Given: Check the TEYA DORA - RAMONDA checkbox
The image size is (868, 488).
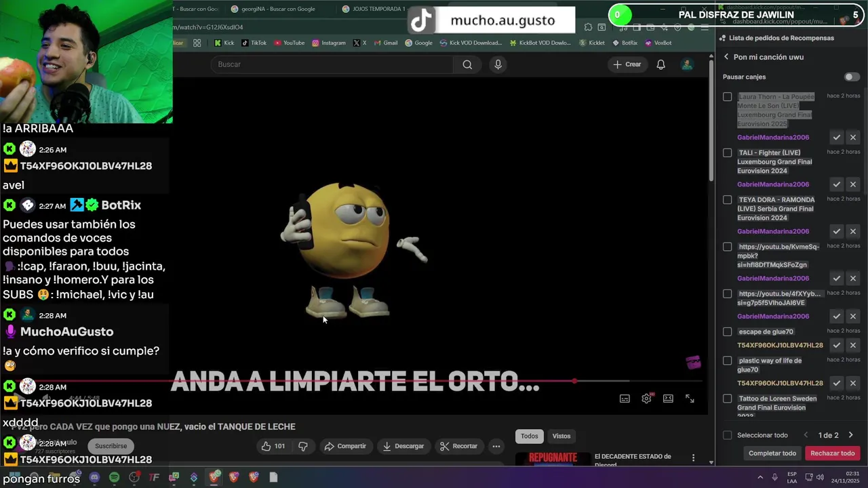Looking at the screenshot, I should [x=727, y=200].
